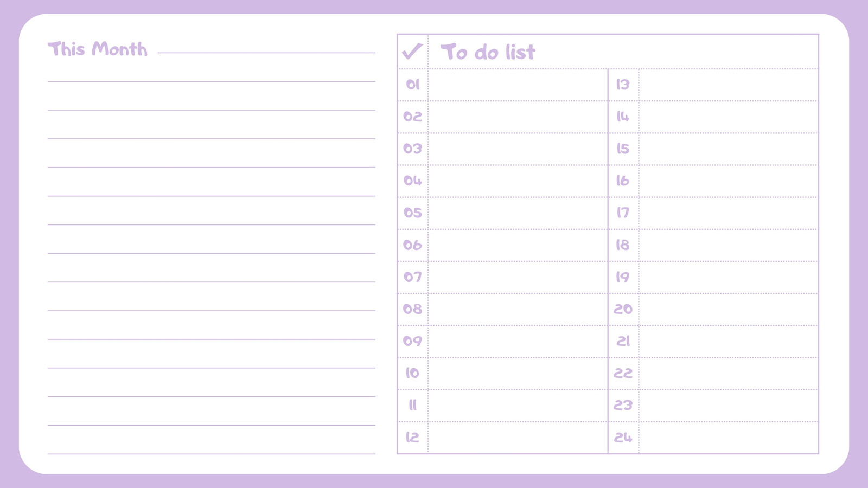
Task: Click the entry field for item 18
Action: (x=729, y=245)
